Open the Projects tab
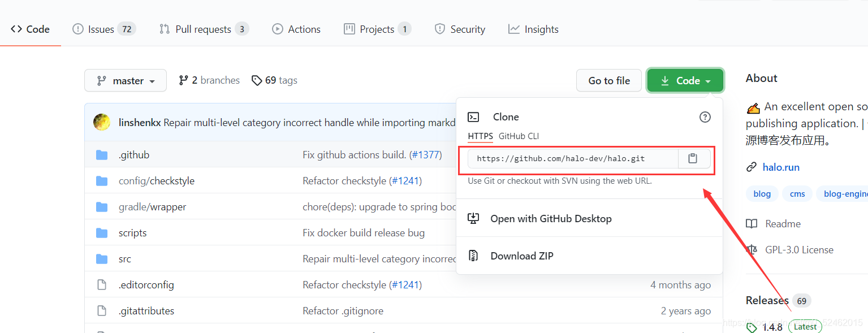This screenshot has height=333, width=868. [x=377, y=29]
